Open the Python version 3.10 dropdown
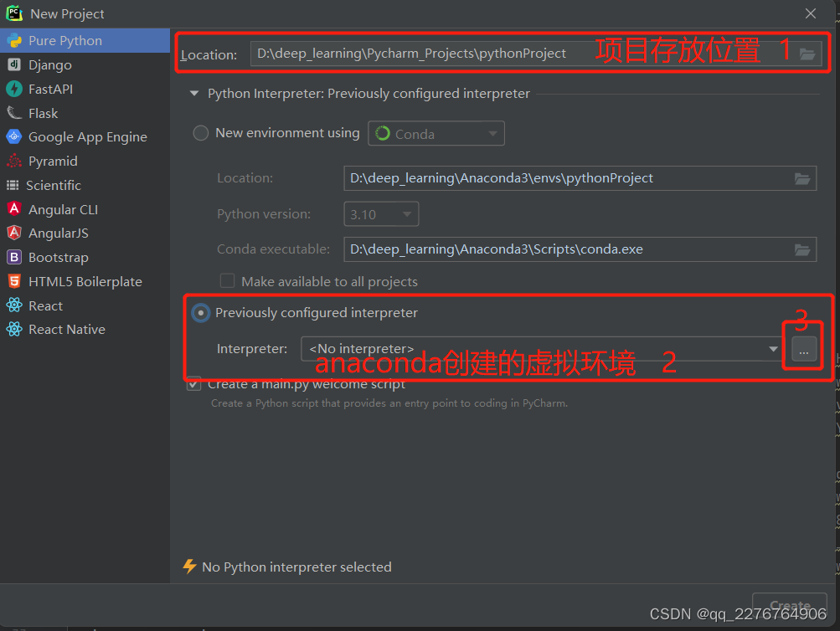Viewport: 840px width, 631px height. tap(381, 214)
